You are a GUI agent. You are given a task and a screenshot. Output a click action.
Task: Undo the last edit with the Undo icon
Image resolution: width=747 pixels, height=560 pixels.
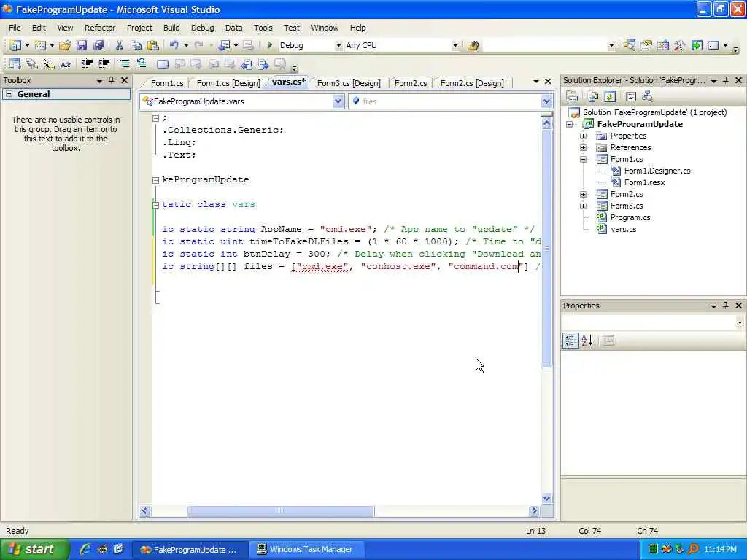(174, 45)
